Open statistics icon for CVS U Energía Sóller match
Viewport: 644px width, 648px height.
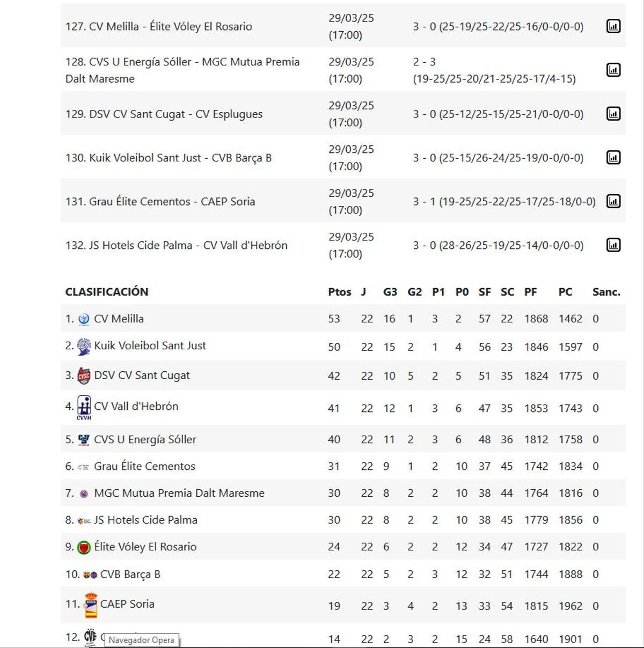click(613, 70)
